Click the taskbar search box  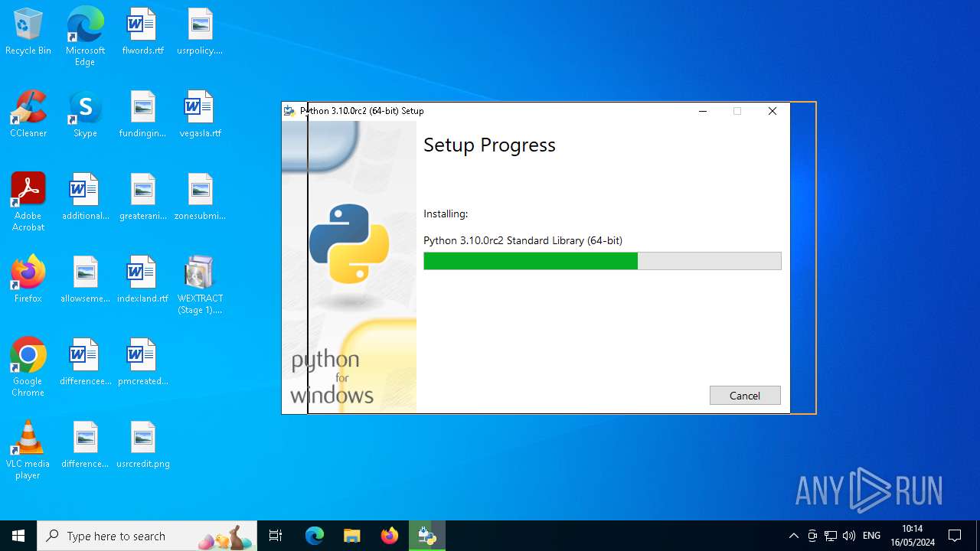(x=147, y=536)
